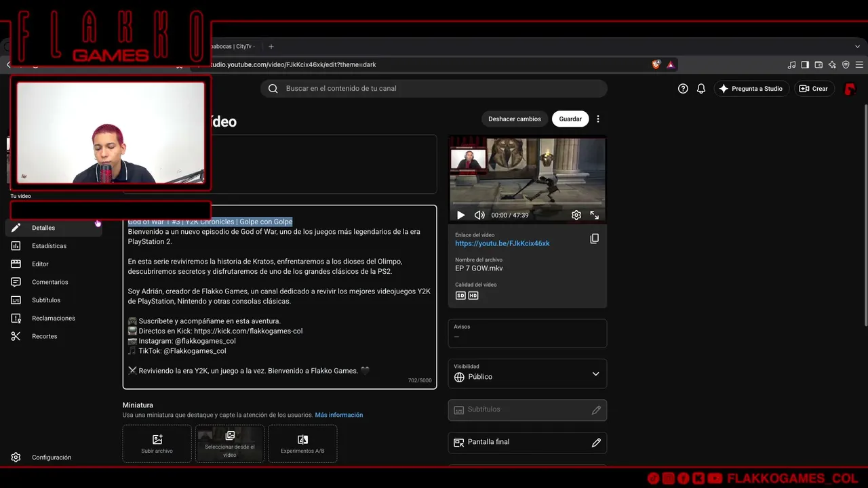This screenshot has height=488, width=868.
Task: Click the browser address bar URL
Action: point(292,65)
